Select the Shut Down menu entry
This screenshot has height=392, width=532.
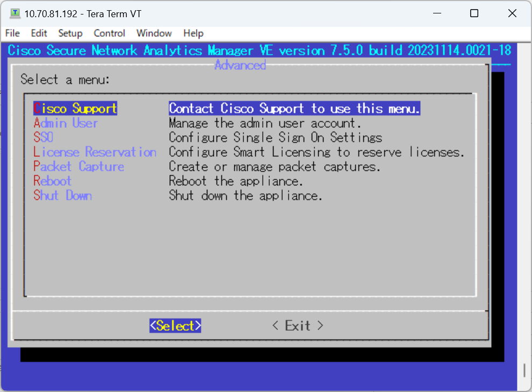coord(62,195)
